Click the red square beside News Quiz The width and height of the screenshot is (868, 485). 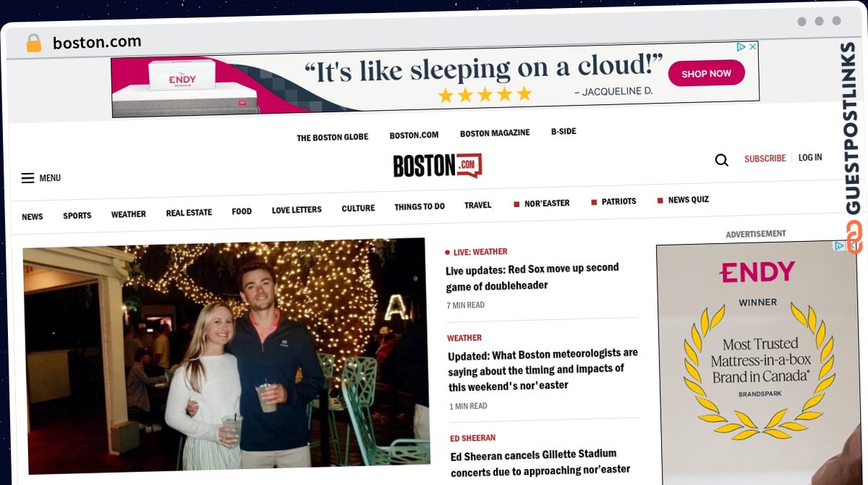(x=660, y=201)
